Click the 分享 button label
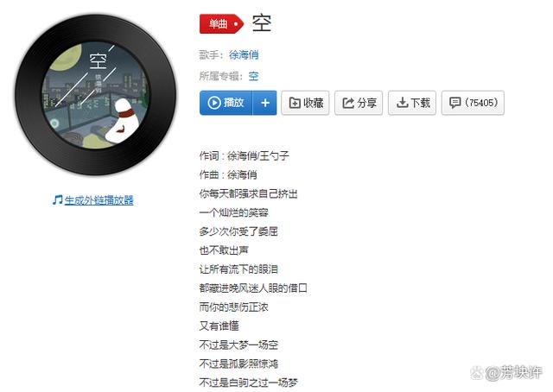Screen dimensions: 553x392 (366, 103)
